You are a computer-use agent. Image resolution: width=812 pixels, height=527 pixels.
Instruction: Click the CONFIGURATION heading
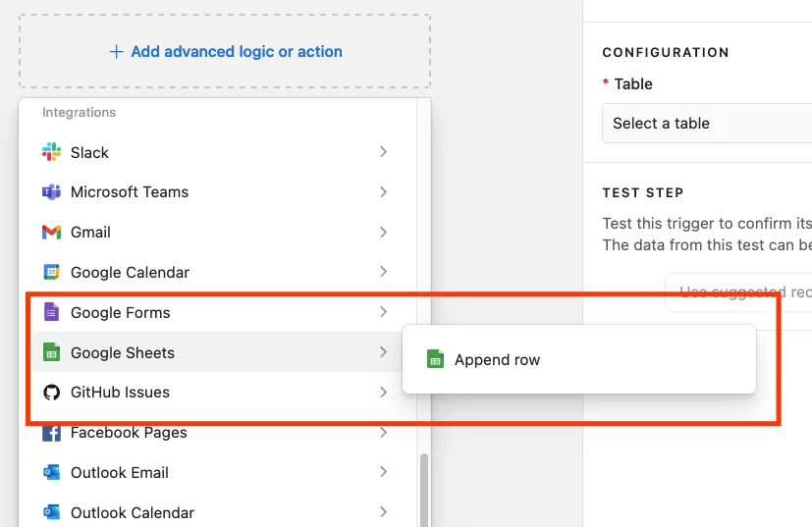point(666,52)
